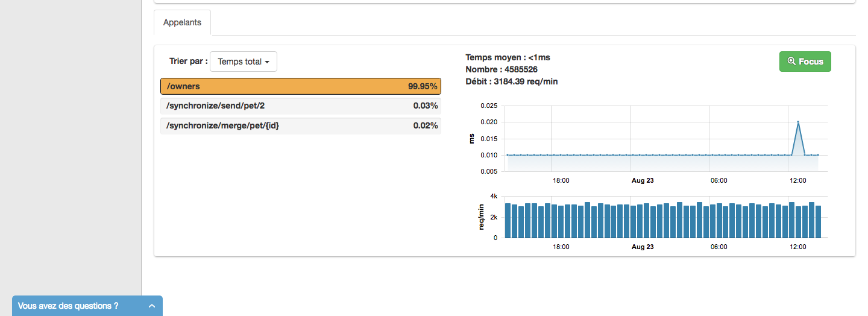Click the caret arrow beside Temps total

tap(267, 62)
